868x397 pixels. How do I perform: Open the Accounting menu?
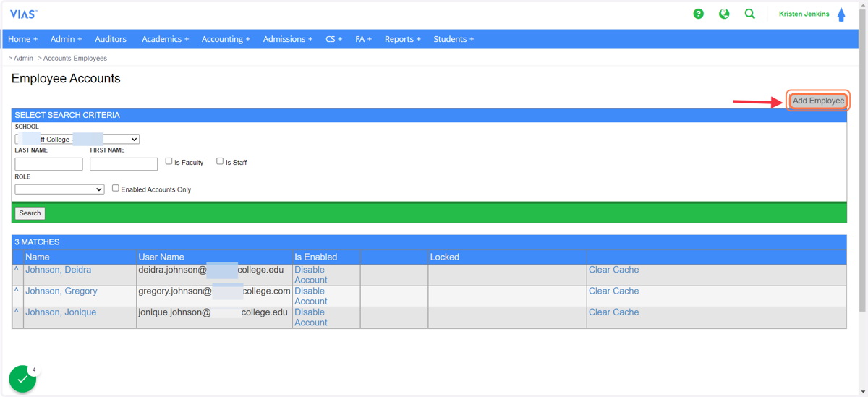(x=226, y=39)
